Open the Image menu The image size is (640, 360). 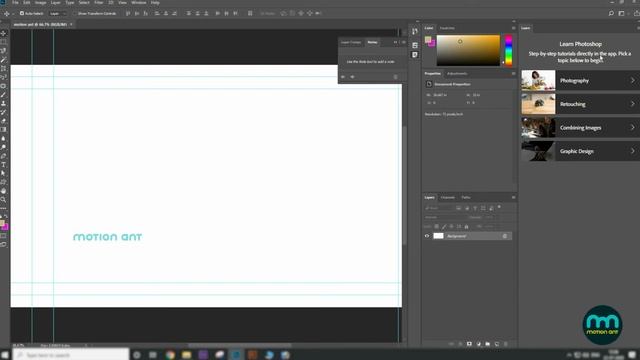(40, 2)
